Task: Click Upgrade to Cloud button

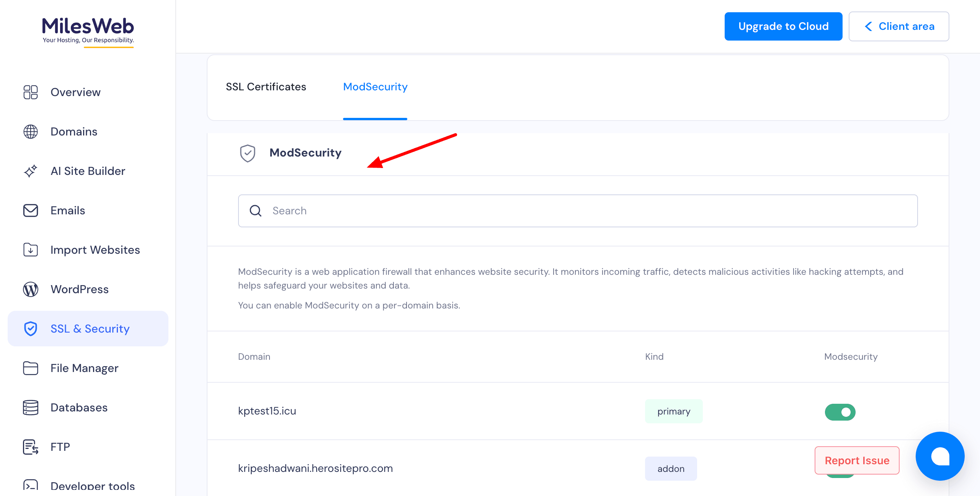Action: pyautogui.click(x=783, y=26)
